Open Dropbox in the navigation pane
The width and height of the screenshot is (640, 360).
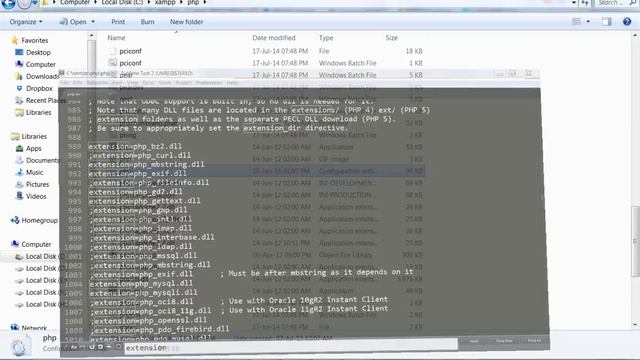39,88
